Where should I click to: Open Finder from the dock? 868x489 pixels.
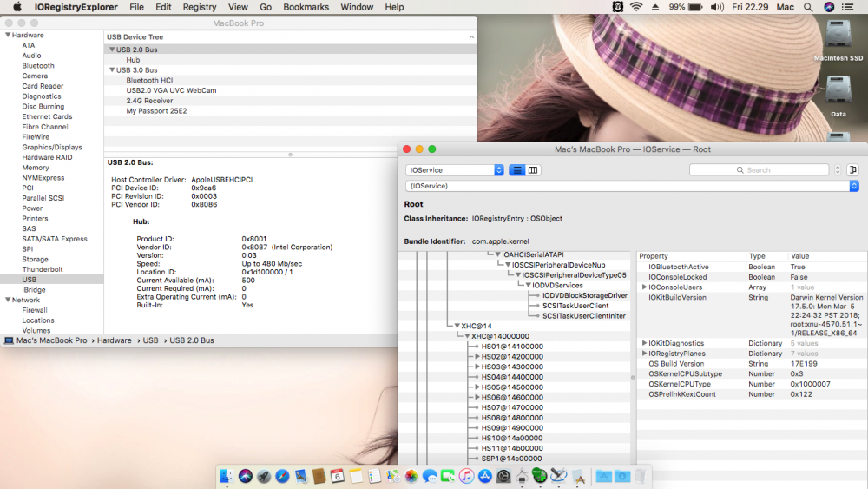point(227,476)
